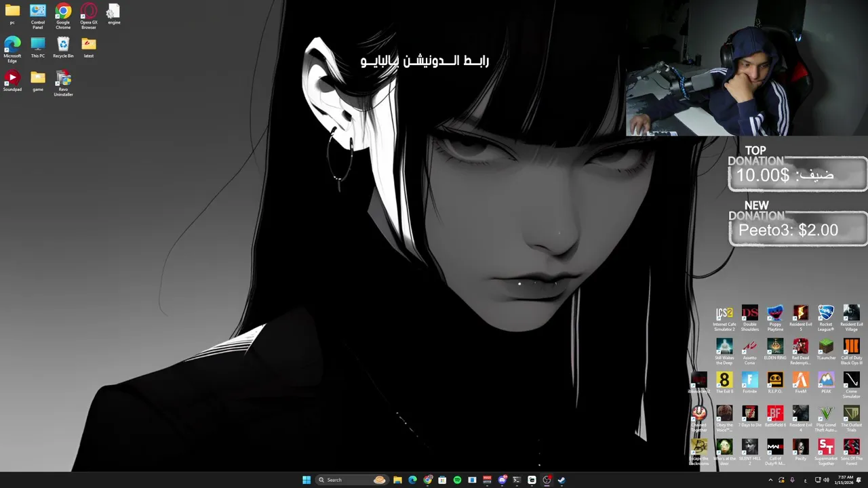Screen dimensions: 868x488
Task: Open the pc folder on desktop
Action: [12, 14]
